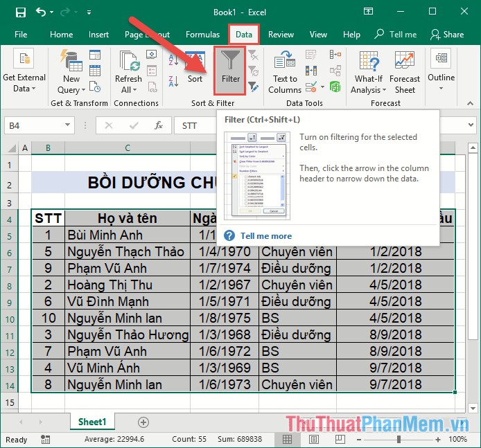
Task: Switch to the Insert tab
Action: coord(98,35)
